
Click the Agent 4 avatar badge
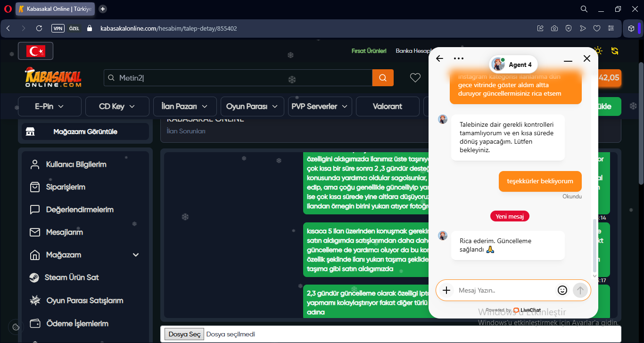point(513,65)
